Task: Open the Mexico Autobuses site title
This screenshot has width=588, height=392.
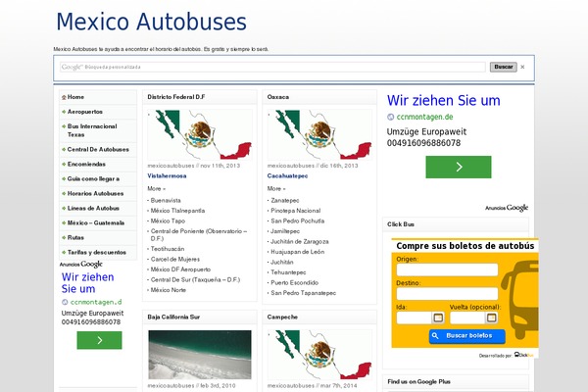Action: (x=151, y=22)
